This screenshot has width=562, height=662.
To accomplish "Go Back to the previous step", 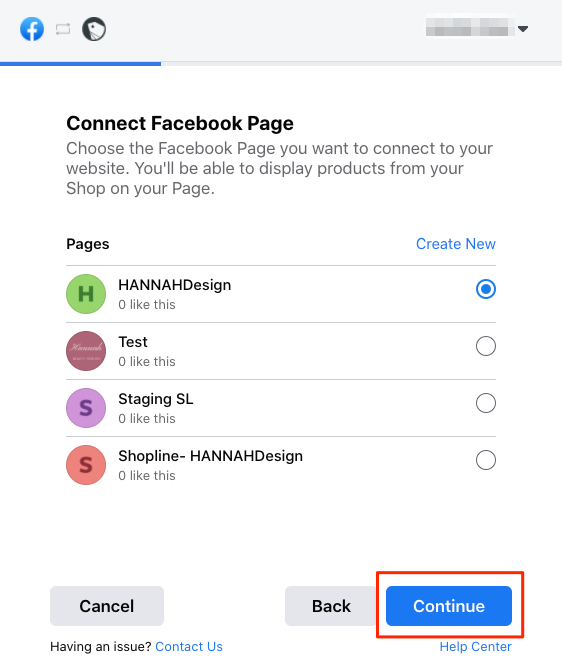I will pos(331,606).
